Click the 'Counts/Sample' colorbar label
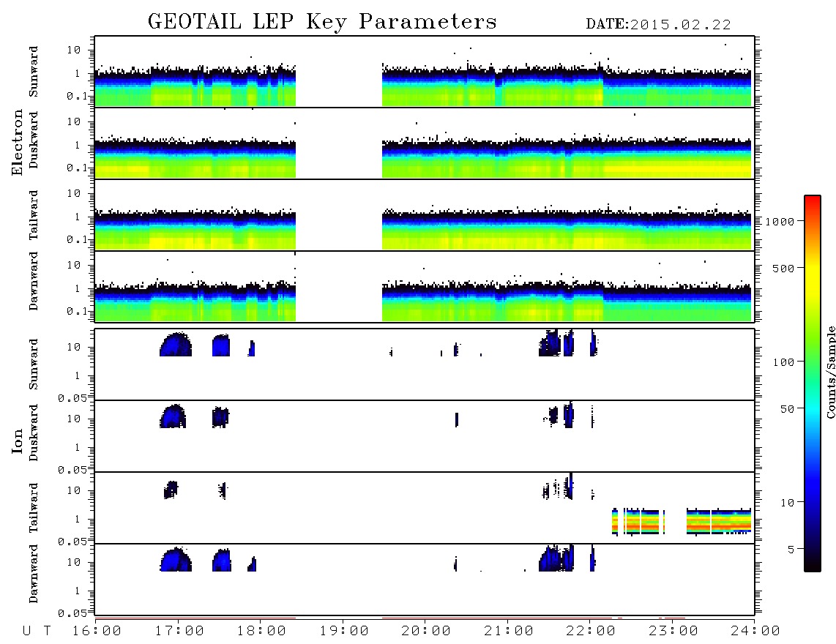The width and height of the screenshot is (836, 644). pos(830,372)
